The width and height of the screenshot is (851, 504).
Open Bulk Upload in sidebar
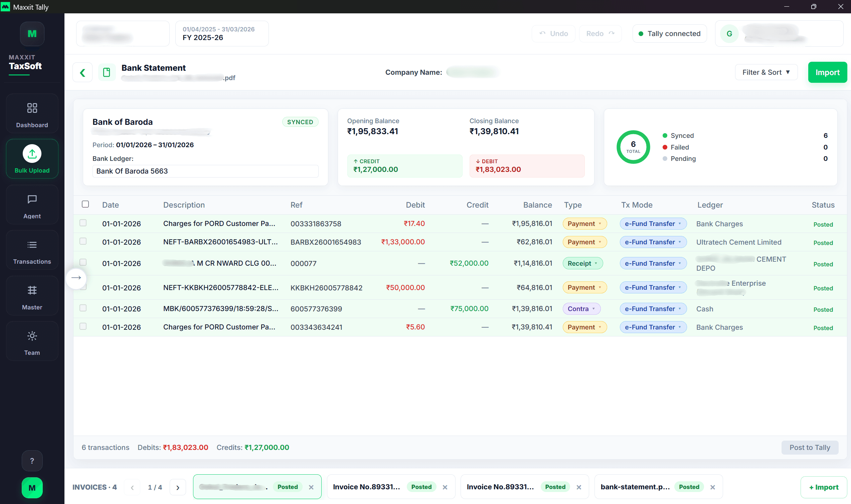click(x=32, y=159)
